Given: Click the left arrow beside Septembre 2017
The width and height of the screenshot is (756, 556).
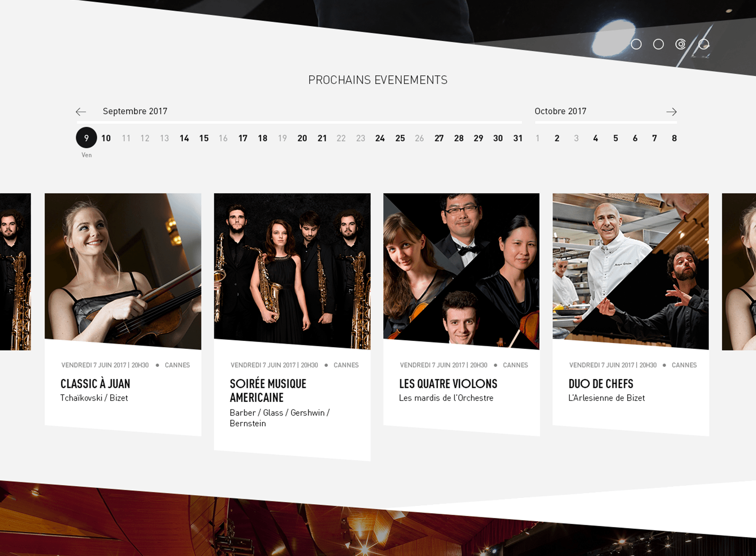Looking at the screenshot, I should pos(81,112).
